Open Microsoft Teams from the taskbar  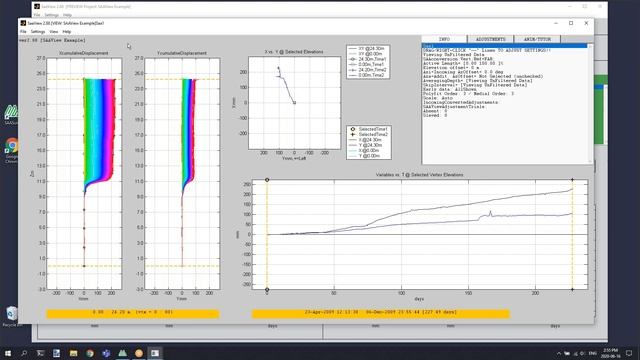(x=106, y=353)
